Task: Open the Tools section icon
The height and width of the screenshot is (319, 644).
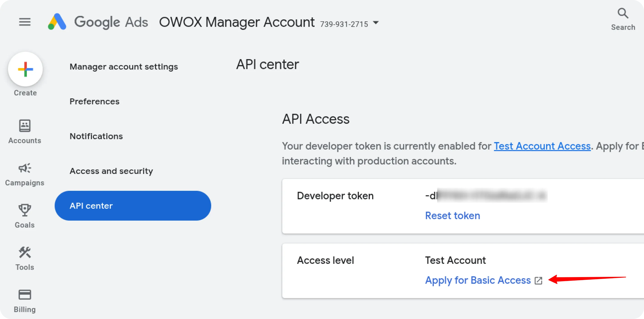Action: tap(25, 253)
